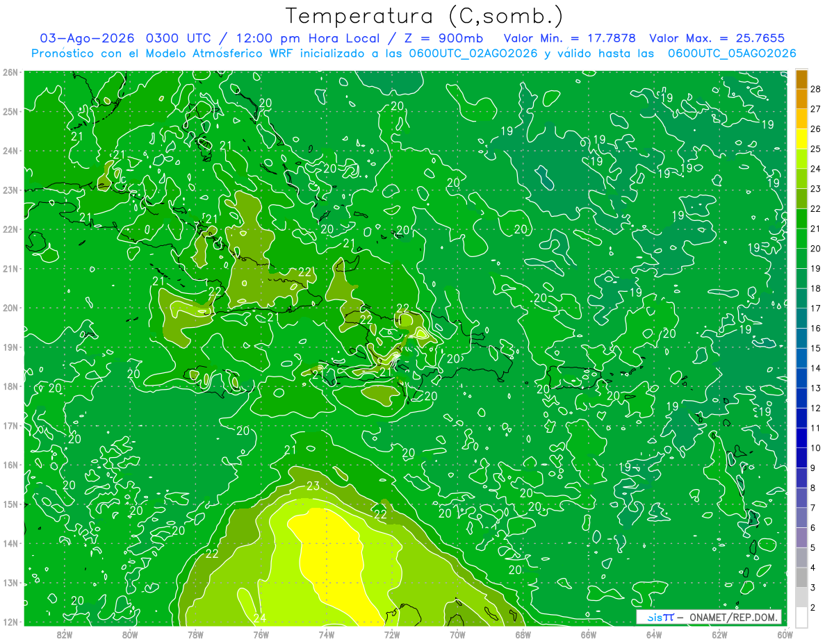Select the date text '03-Ago-2026'
This screenshot has height=644, width=834.
pos(88,38)
